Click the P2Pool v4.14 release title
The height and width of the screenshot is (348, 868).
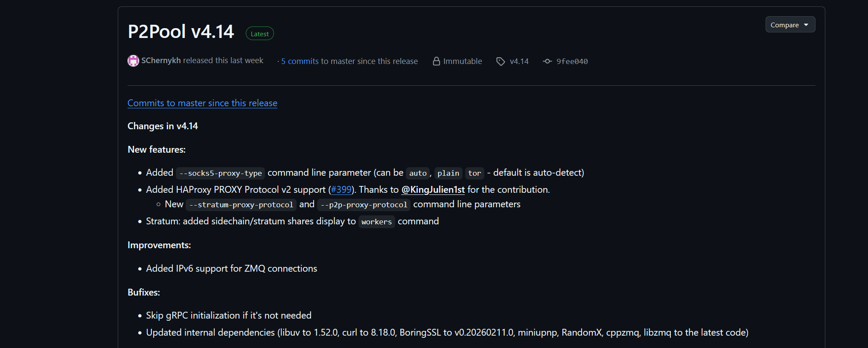(x=181, y=32)
